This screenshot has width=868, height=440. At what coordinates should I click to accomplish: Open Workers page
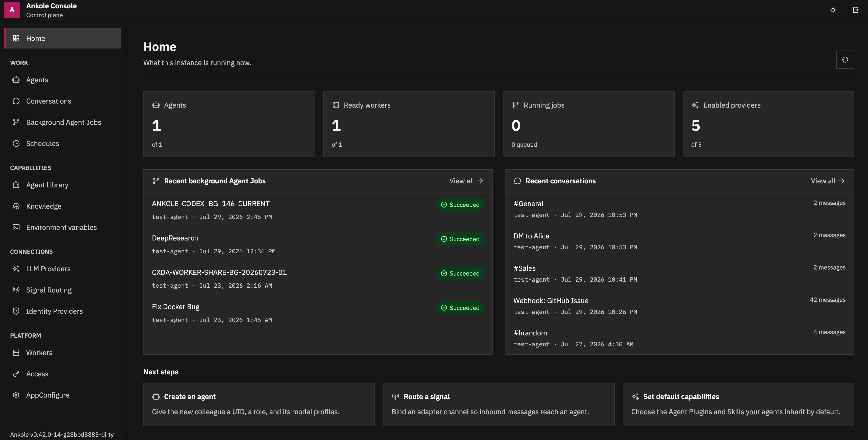(x=62, y=353)
